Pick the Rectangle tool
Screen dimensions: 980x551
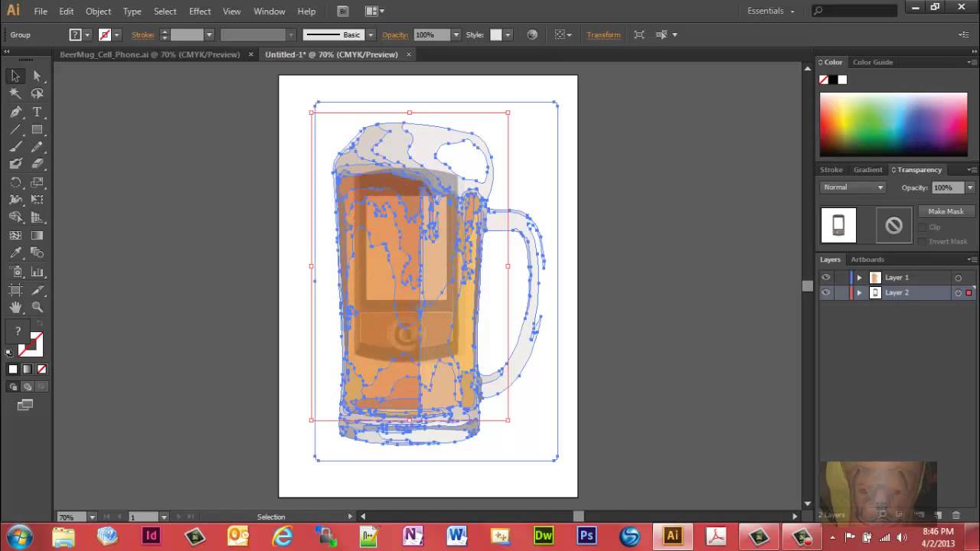pos(37,129)
